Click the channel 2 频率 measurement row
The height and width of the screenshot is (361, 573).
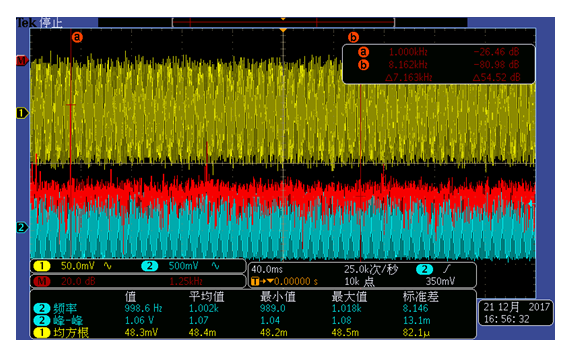point(253,308)
